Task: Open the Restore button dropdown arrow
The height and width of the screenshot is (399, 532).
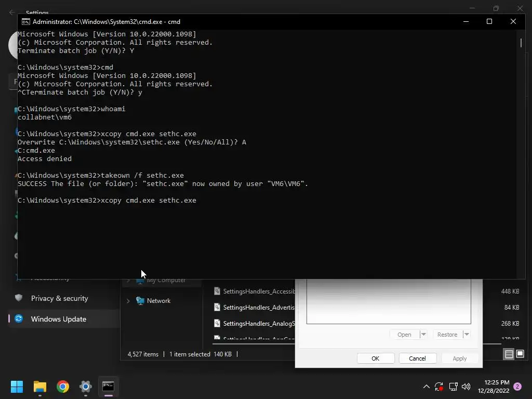Action: 467,334
